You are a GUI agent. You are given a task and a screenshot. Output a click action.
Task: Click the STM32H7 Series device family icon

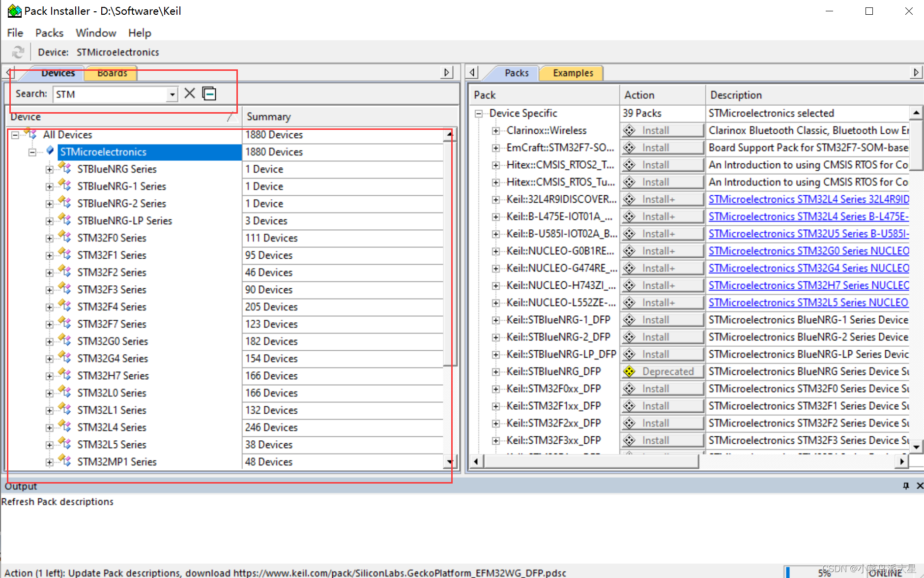click(x=65, y=375)
